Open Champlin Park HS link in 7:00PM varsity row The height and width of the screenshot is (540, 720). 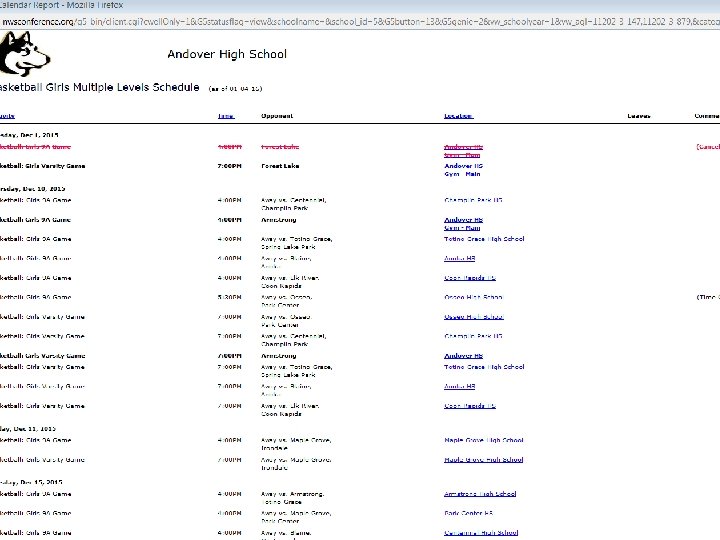pos(473,336)
